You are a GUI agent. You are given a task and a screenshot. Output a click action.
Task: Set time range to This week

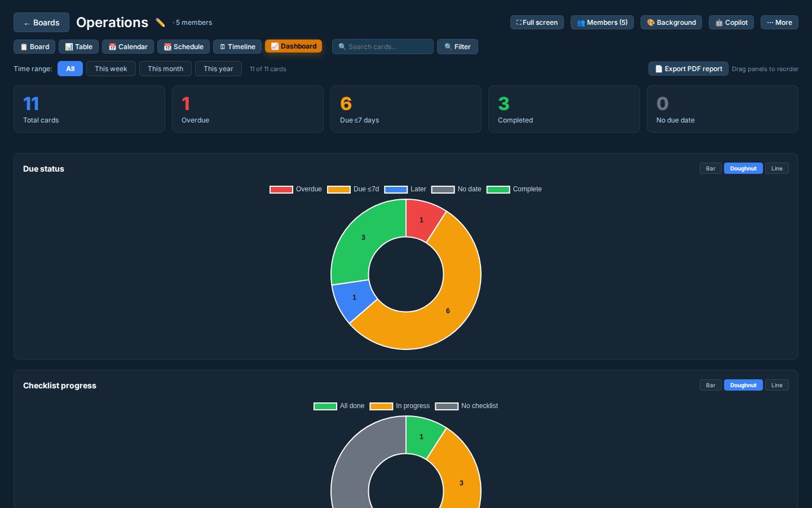click(111, 69)
